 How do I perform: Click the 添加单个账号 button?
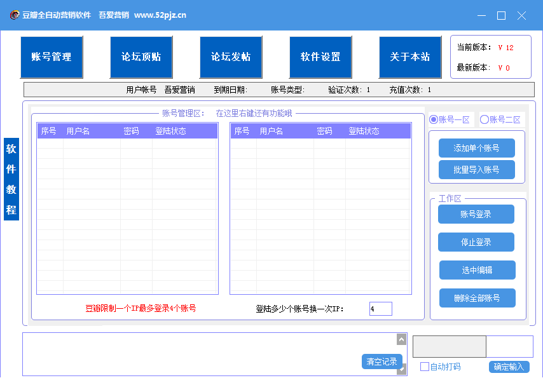476,148
